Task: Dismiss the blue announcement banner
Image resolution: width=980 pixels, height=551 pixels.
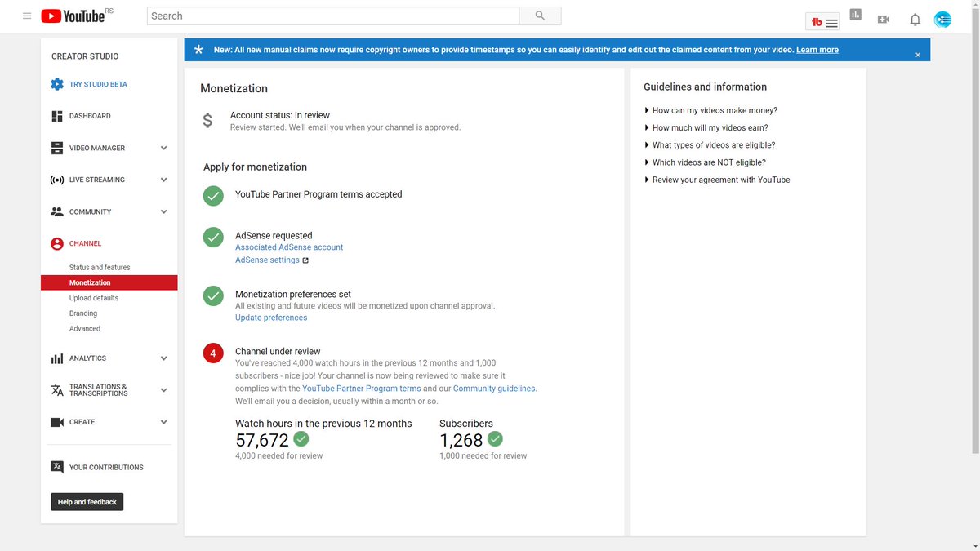Action: pos(918,55)
